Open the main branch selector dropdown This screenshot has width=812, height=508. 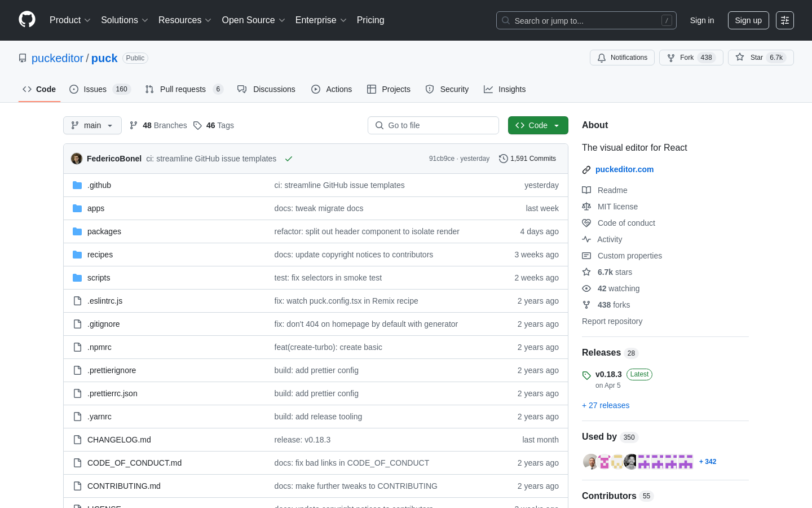pos(92,125)
